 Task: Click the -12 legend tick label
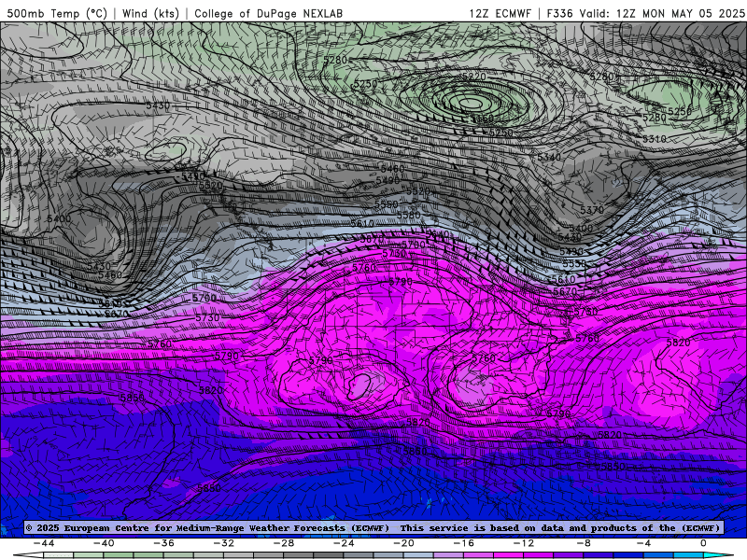coord(524,543)
